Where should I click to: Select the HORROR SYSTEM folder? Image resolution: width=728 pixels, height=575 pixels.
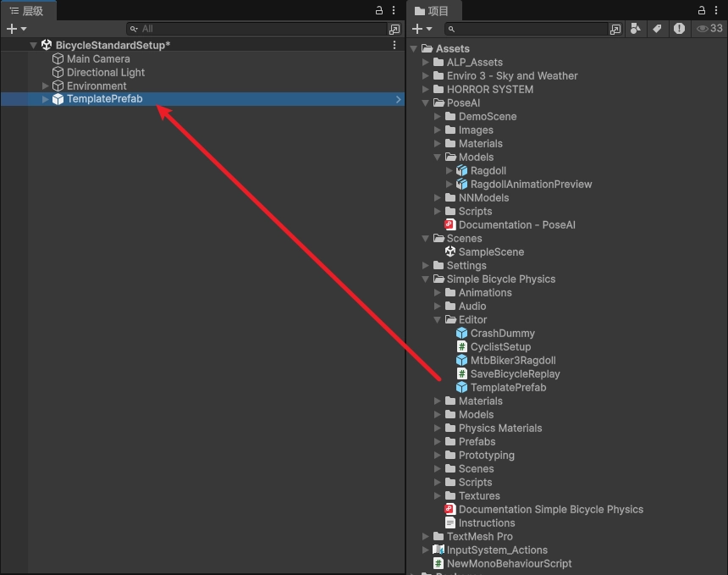point(490,89)
